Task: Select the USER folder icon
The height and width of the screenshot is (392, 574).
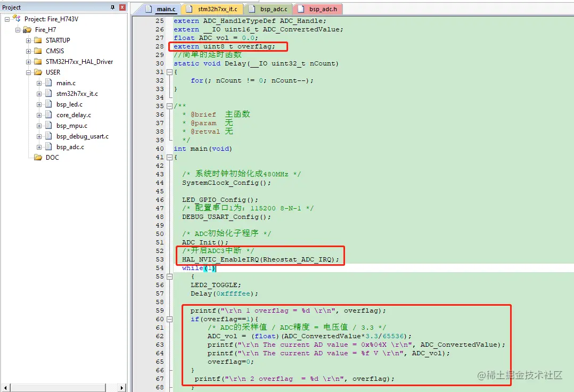Action: pos(38,72)
